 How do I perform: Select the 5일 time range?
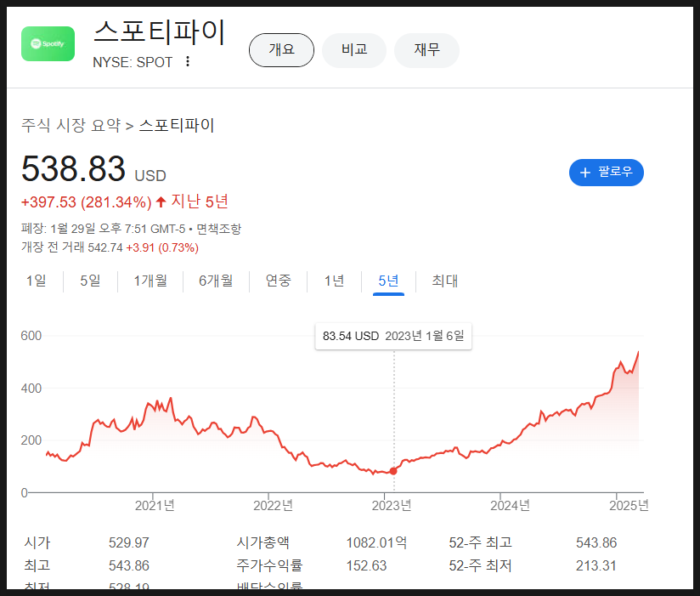(90, 281)
